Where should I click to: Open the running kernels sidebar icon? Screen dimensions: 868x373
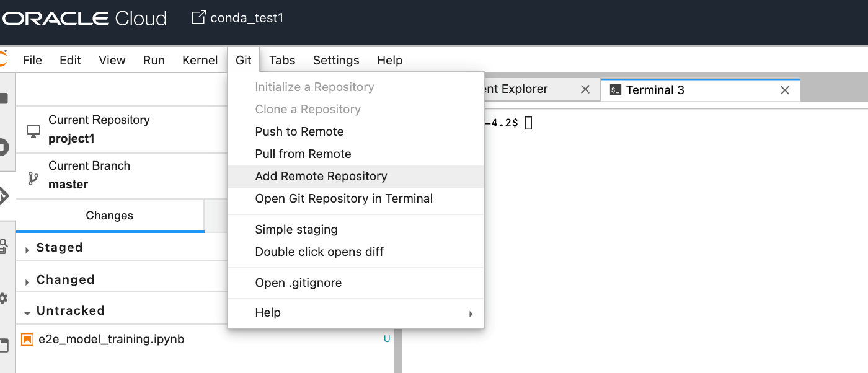pos(4,147)
